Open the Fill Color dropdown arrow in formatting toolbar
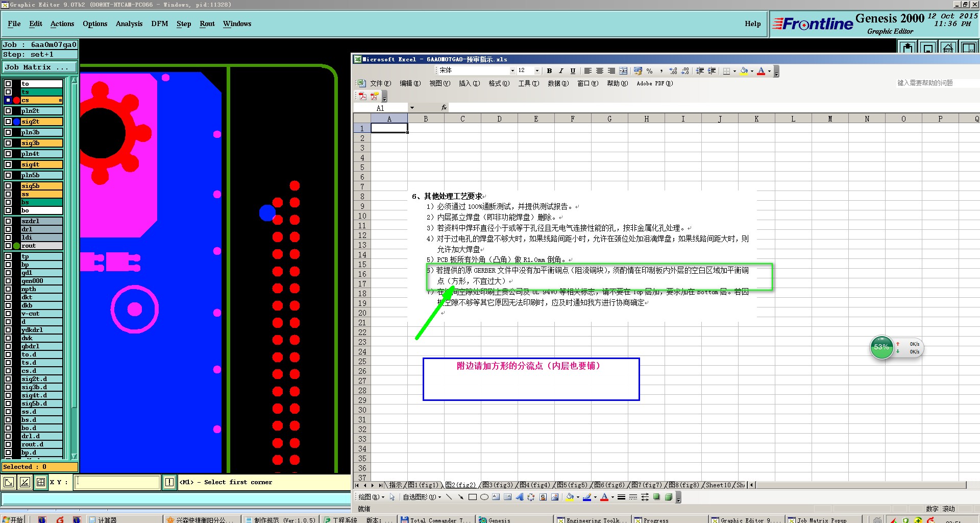This screenshot has width=980, height=523. 752,71
